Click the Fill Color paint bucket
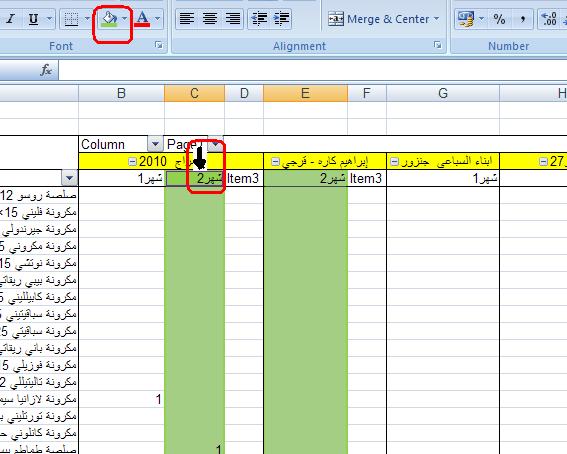Screen dimensions: 567x454 coord(110,19)
